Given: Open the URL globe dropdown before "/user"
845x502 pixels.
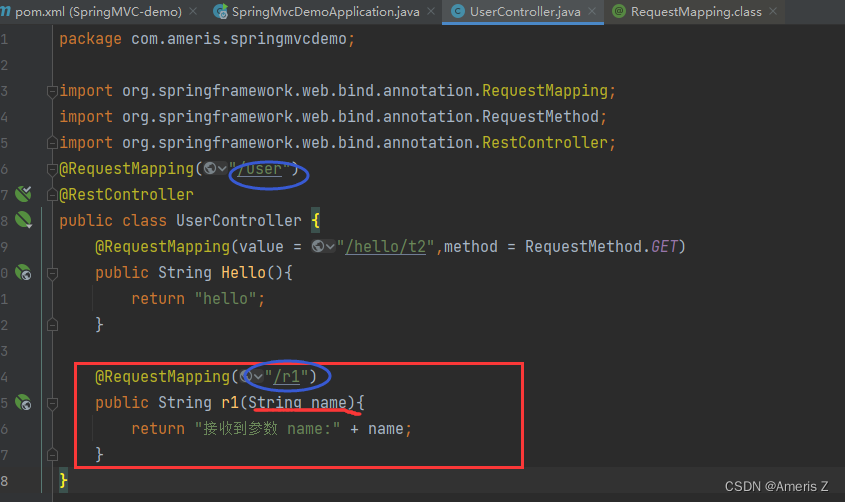Looking at the screenshot, I should [215, 169].
